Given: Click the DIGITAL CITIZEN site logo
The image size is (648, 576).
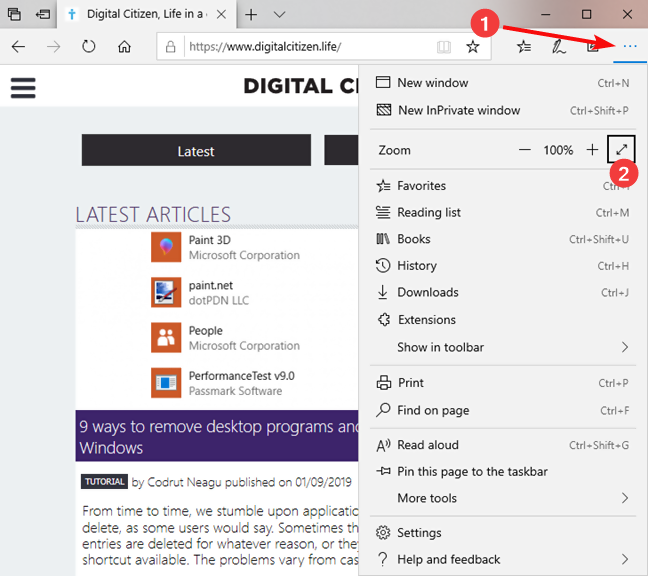Looking at the screenshot, I should pos(301,86).
